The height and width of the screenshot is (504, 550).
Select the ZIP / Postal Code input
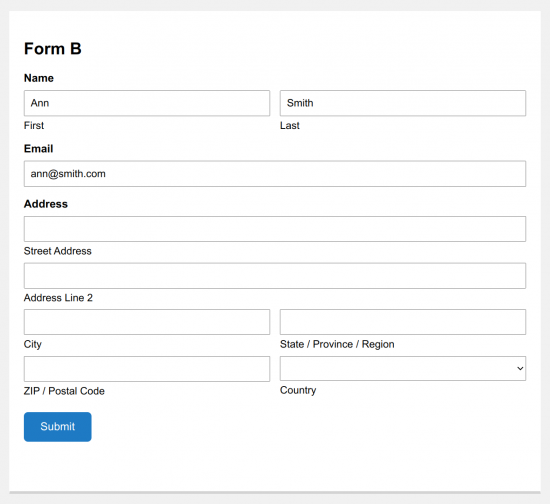[147, 369]
